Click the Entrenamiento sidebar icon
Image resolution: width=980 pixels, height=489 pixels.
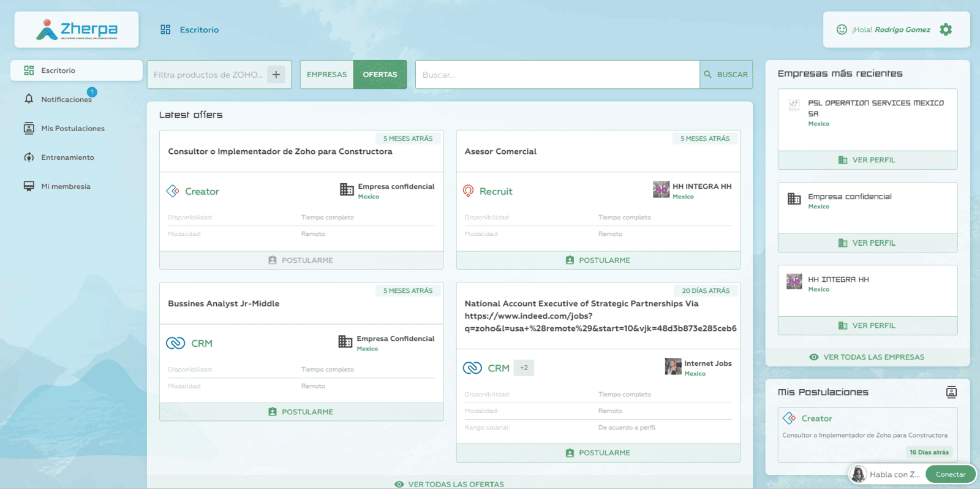coord(29,157)
